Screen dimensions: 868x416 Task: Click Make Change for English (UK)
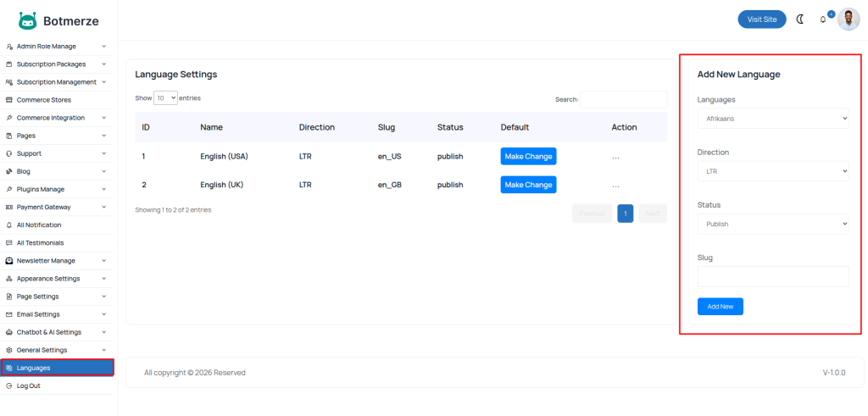pos(528,185)
